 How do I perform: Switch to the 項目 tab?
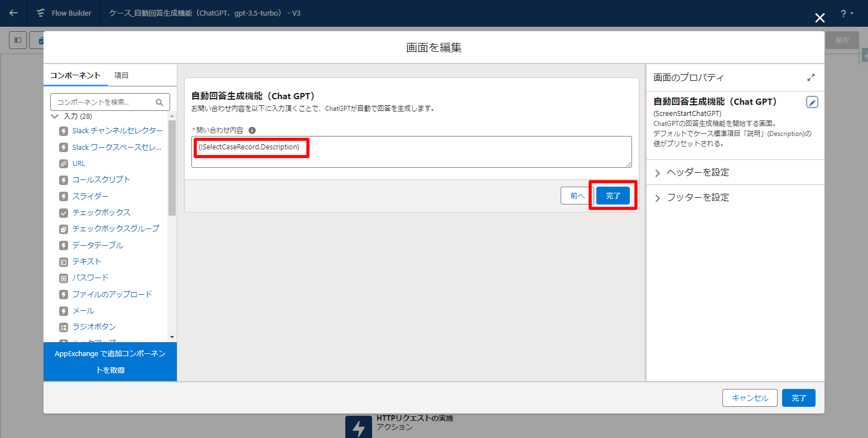122,75
